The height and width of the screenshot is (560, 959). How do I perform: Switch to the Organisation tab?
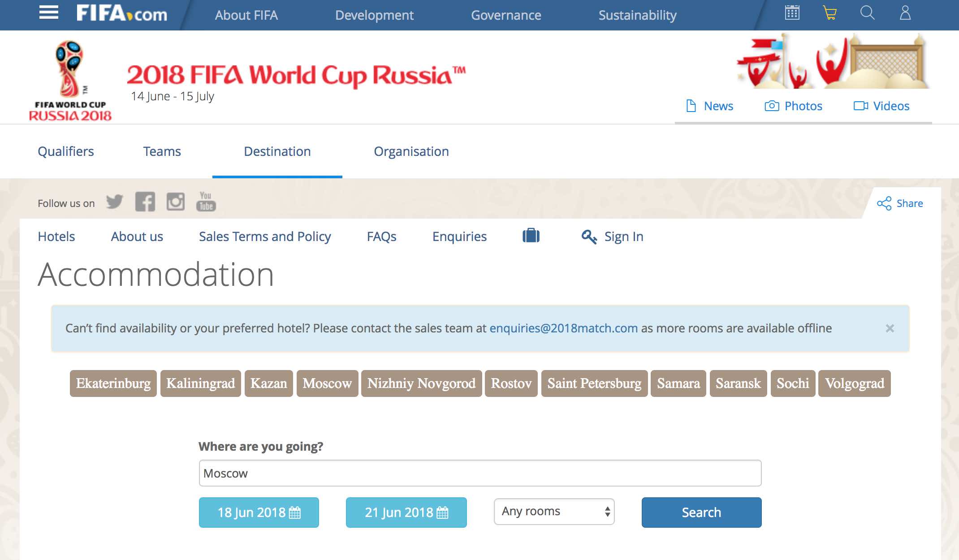click(411, 151)
